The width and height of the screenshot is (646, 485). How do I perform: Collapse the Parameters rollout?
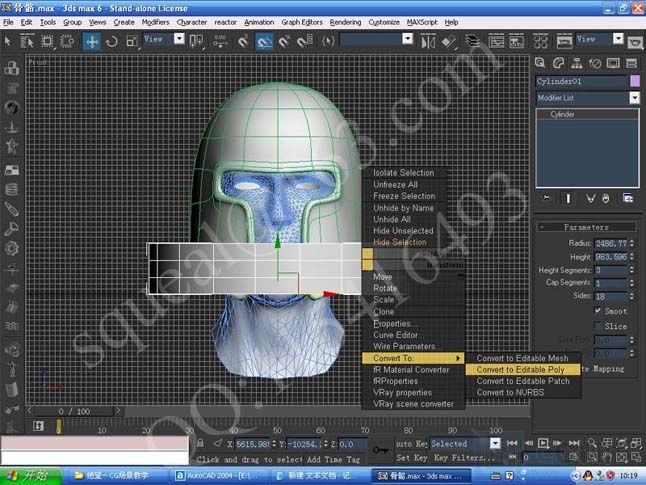[x=585, y=227]
